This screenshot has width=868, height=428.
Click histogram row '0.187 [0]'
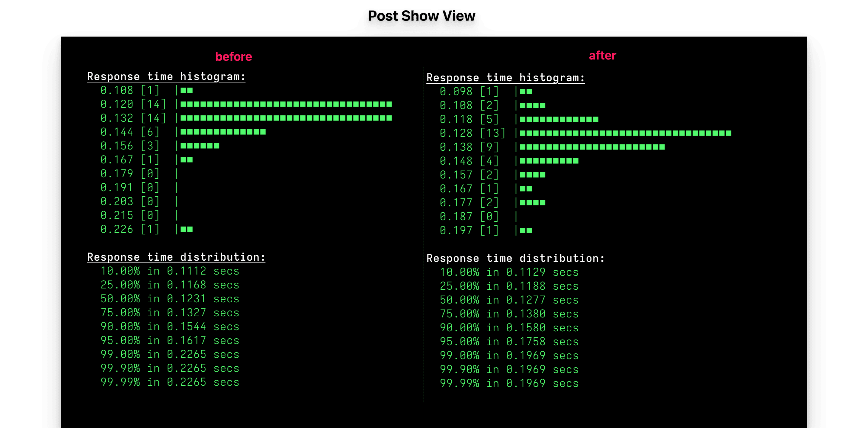479,216
